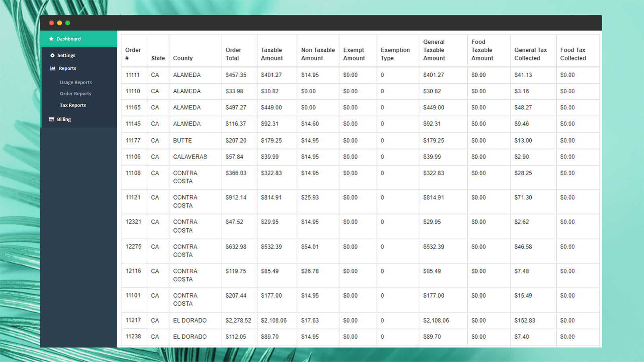The height and width of the screenshot is (362, 644).
Task: Select order number 11165
Action: pos(133,108)
